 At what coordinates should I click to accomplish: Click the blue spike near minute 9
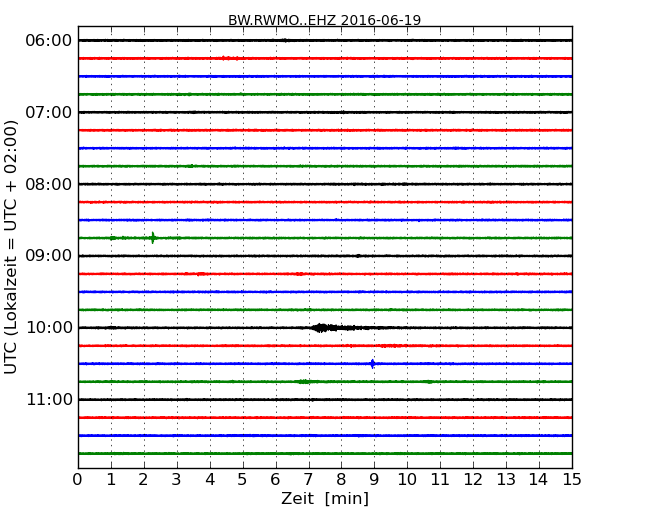point(373,364)
